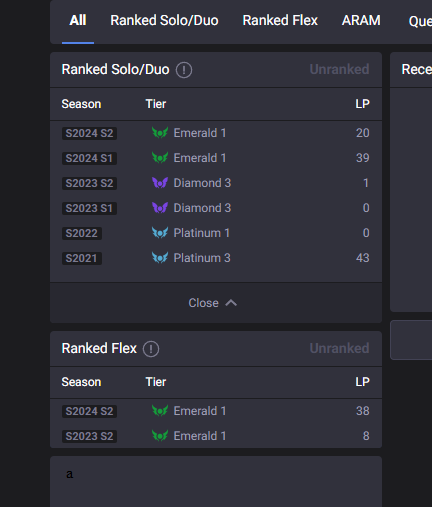Click the S2021 season badge
432x507 pixels.
click(82, 258)
